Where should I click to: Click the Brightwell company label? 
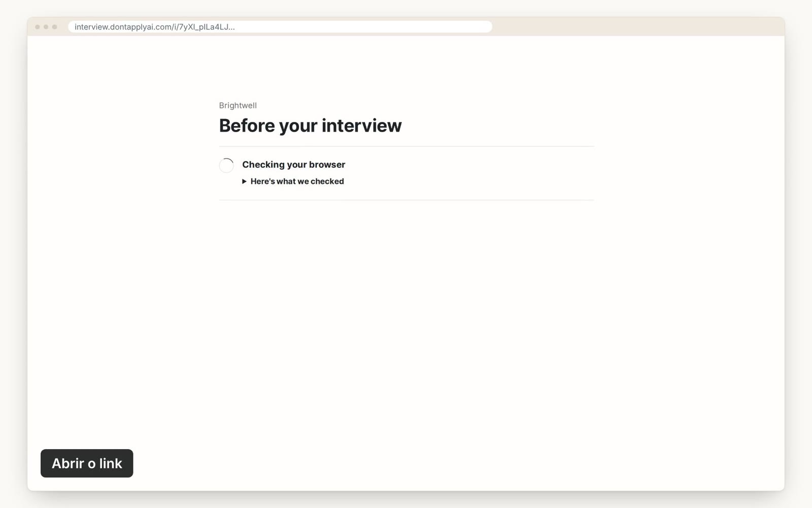238,106
